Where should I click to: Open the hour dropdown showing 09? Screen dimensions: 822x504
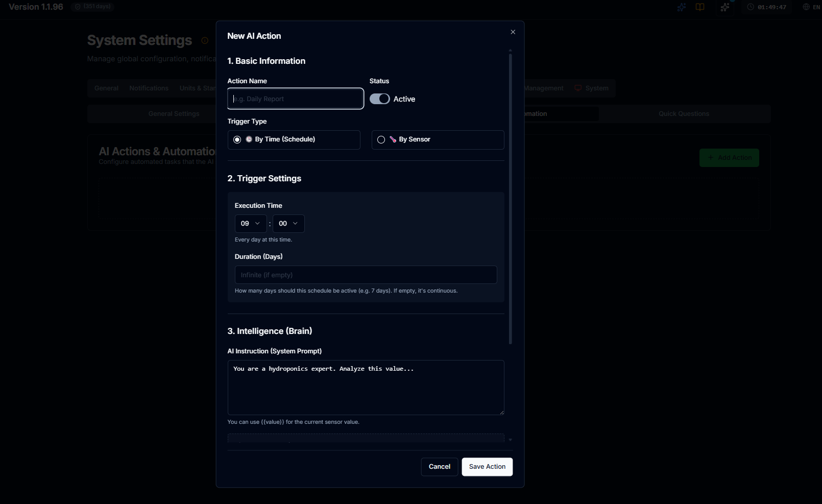[x=251, y=224]
